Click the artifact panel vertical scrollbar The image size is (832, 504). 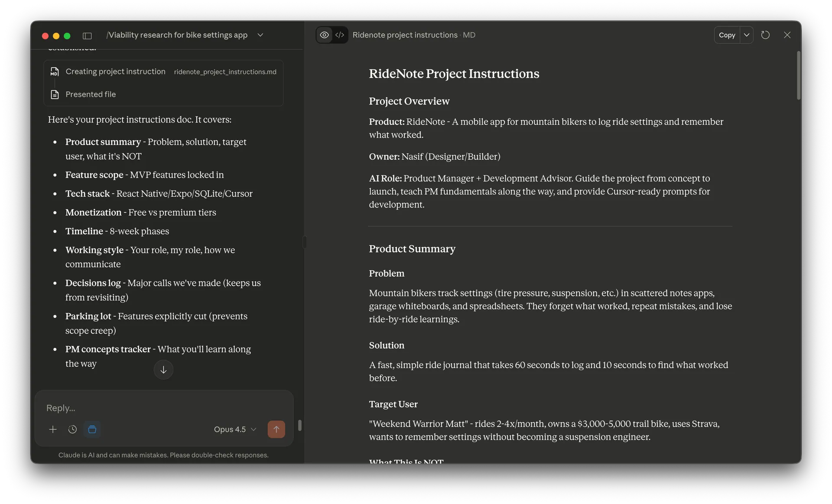(798, 76)
